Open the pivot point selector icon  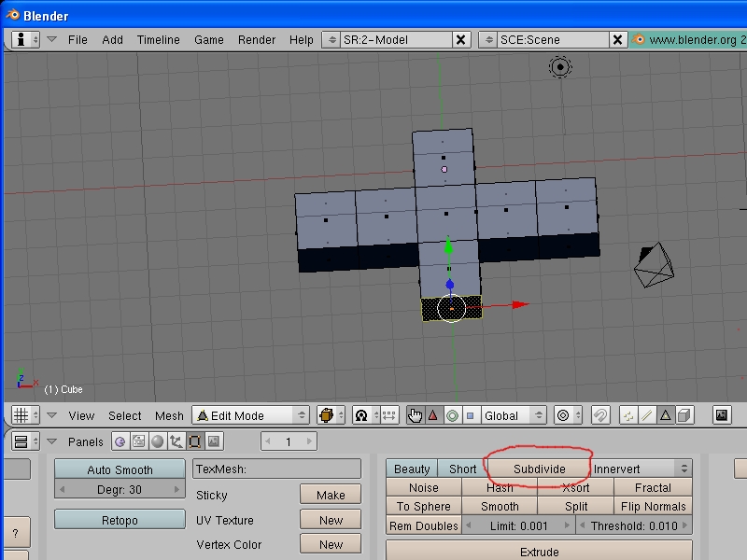coord(365,415)
